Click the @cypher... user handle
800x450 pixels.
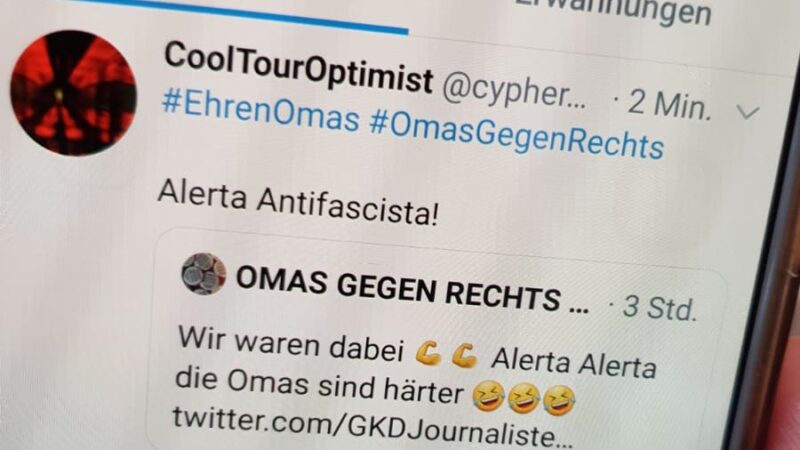tap(514, 92)
